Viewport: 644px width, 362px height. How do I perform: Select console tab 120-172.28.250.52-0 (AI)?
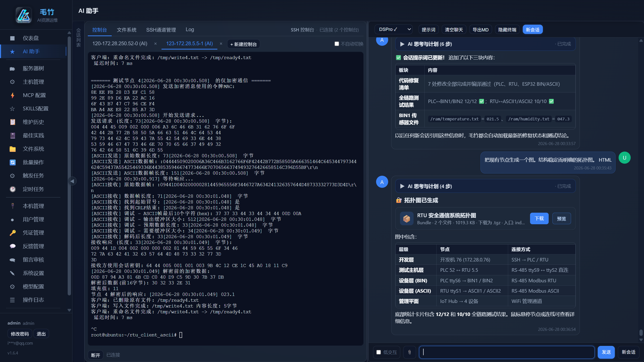120,43
